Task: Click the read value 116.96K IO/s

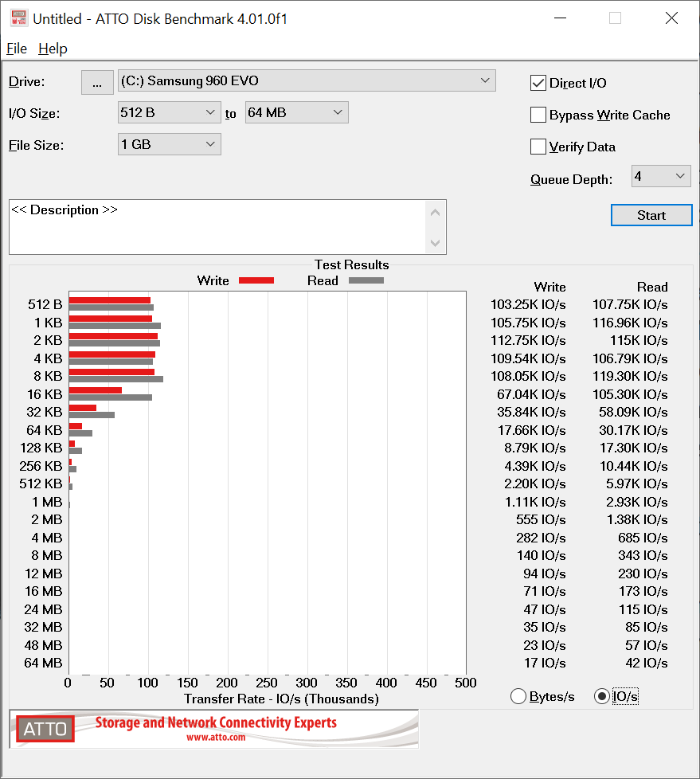Action: coord(630,323)
